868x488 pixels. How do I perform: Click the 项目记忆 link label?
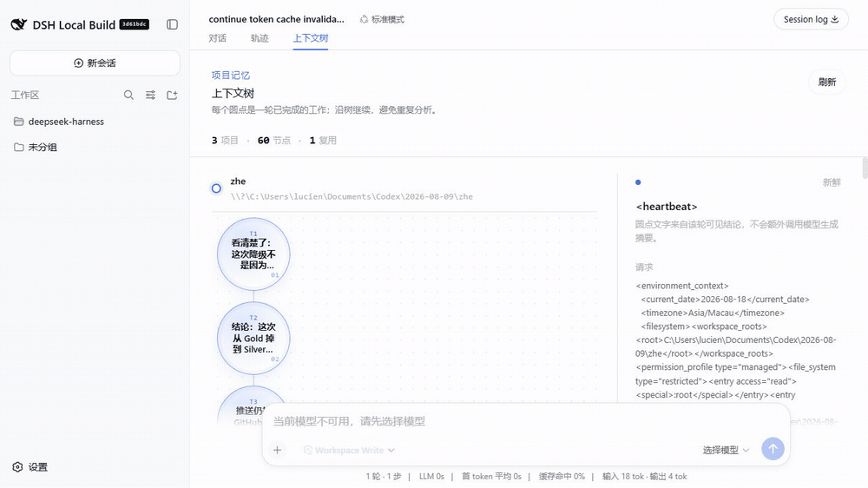click(x=230, y=76)
